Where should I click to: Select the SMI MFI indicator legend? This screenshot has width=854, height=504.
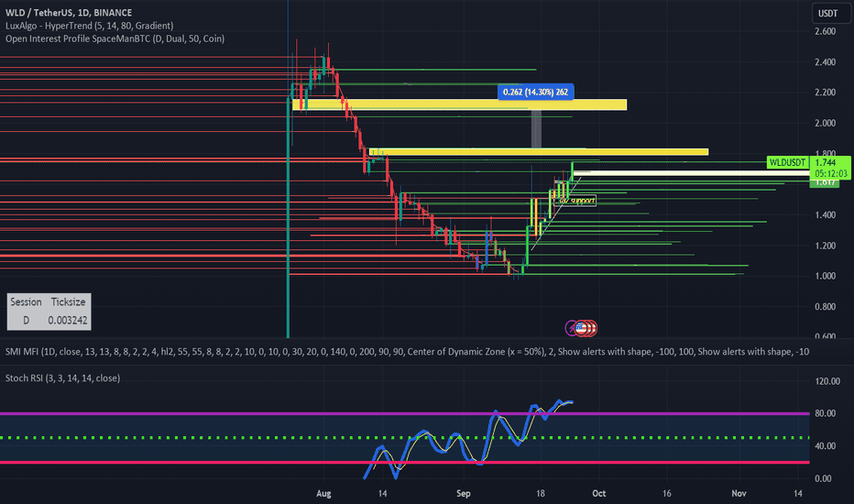pyautogui.click(x=407, y=352)
